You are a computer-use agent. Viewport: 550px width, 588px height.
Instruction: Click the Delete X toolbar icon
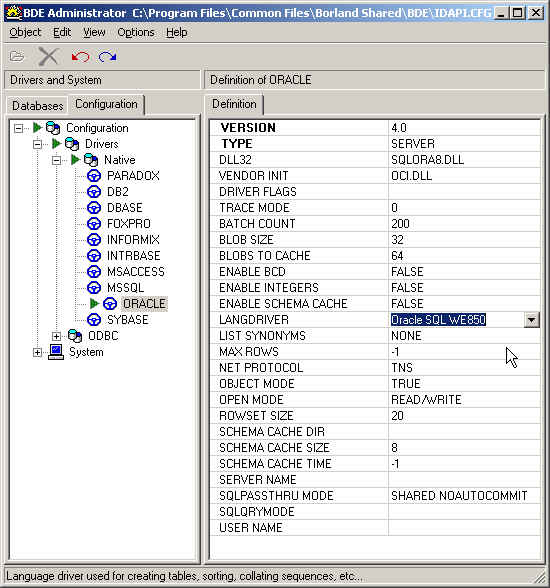(48, 57)
